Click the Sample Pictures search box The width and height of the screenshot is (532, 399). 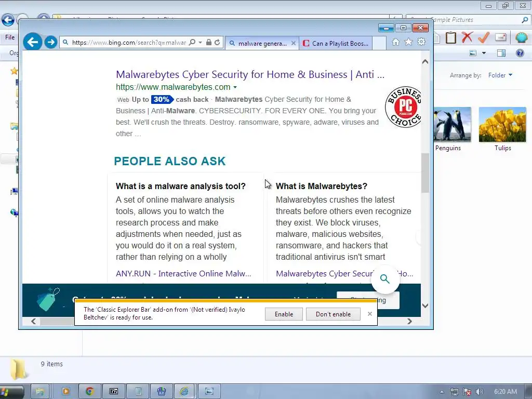(468, 20)
